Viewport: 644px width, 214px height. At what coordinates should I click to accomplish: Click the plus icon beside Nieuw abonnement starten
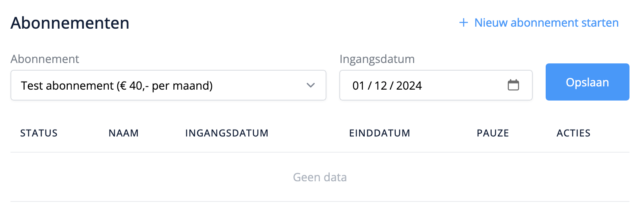pyautogui.click(x=463, y=23)
